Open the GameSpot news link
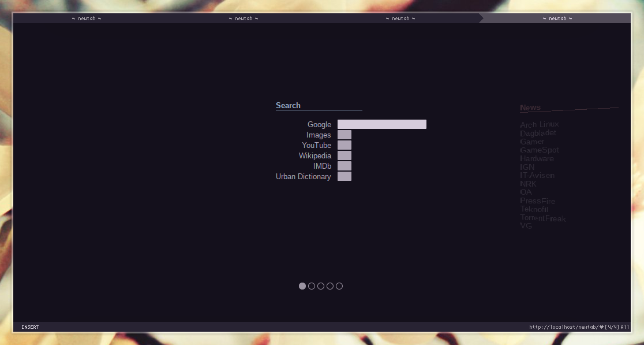644x345 pixels. 539,150
